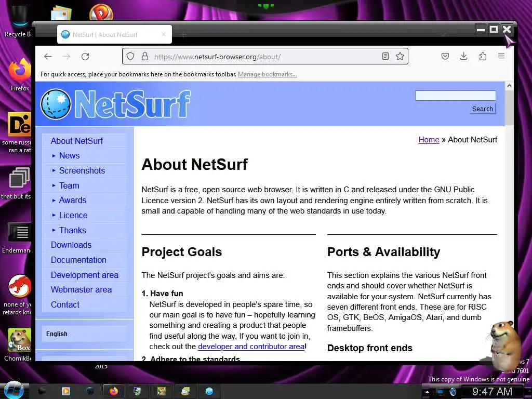Open Development area in the sidebar
The height and width of the screenshot is (399, 532).
point(85,275)
